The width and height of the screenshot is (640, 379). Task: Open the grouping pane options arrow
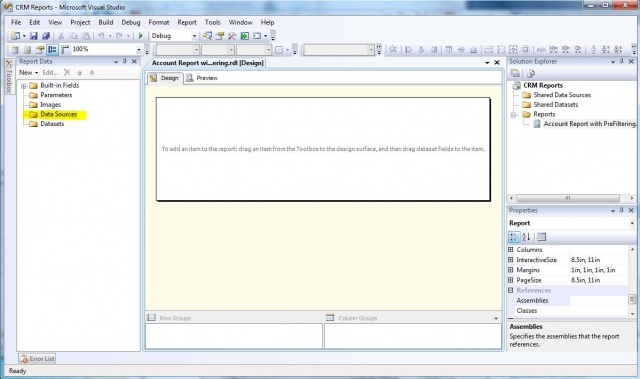coord(496,318)
